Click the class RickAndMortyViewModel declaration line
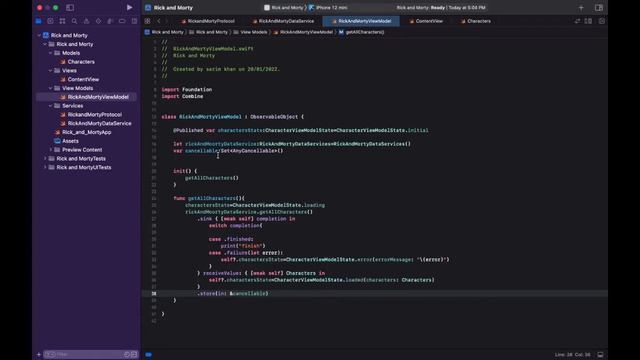640x360 pixels. (233, 117)
